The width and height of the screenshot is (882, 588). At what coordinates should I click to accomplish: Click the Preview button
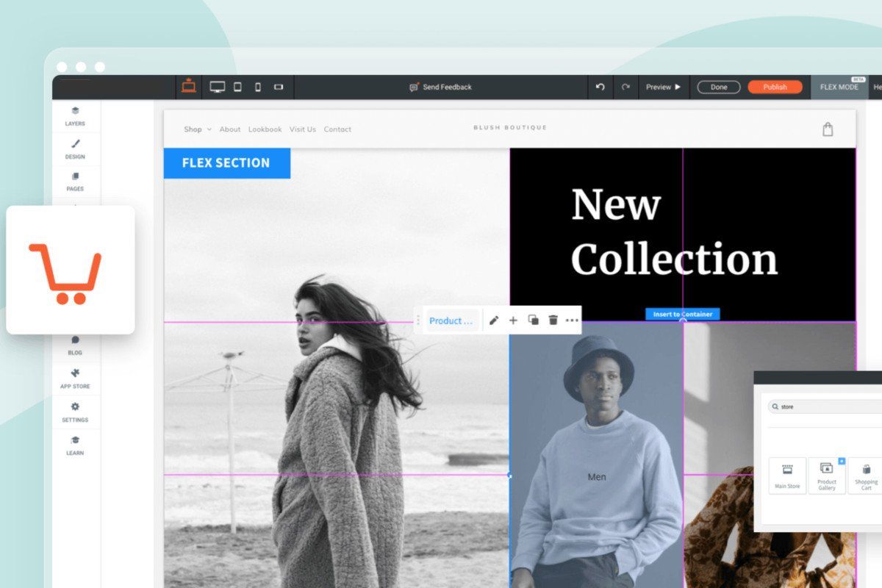click(x=664, y=87)
